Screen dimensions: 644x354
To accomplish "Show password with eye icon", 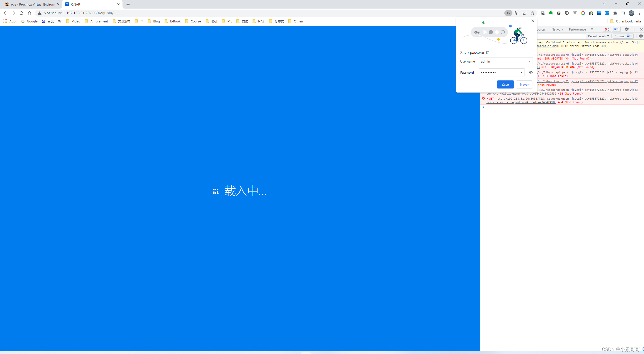I will 531,72.
